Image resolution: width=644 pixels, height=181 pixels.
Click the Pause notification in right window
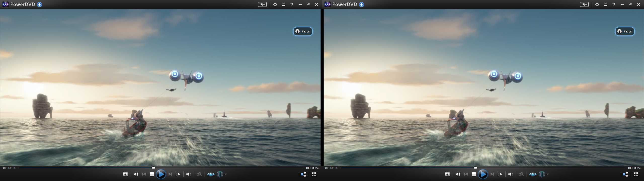[625, 31]
